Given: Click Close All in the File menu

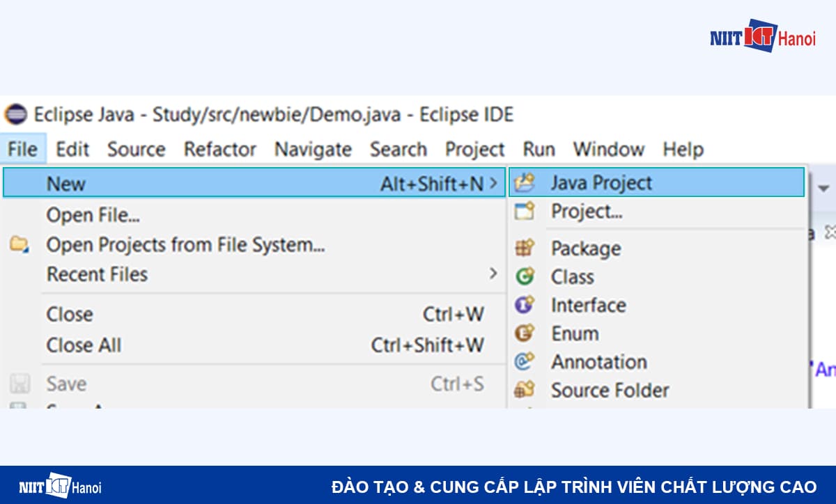Looking at the screenshot, I should click(83, 345).
